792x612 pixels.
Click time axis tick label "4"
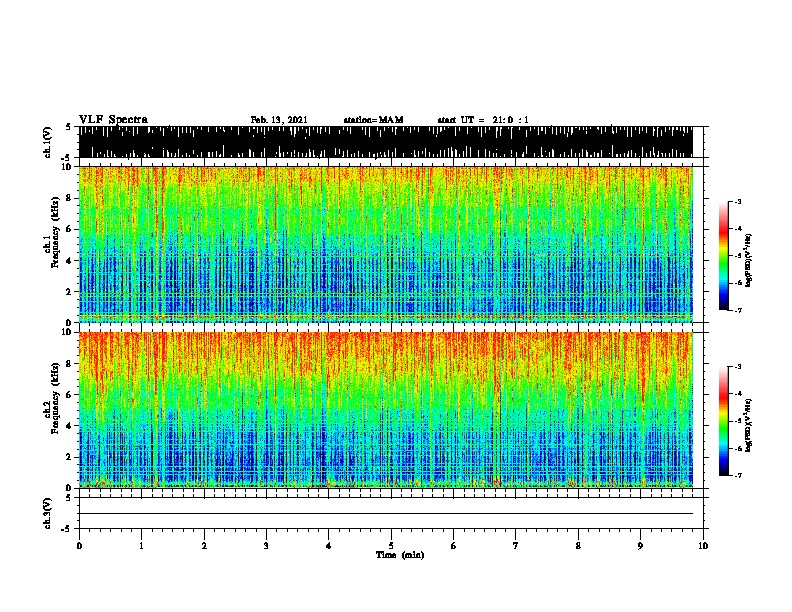(x=329, y=546)
